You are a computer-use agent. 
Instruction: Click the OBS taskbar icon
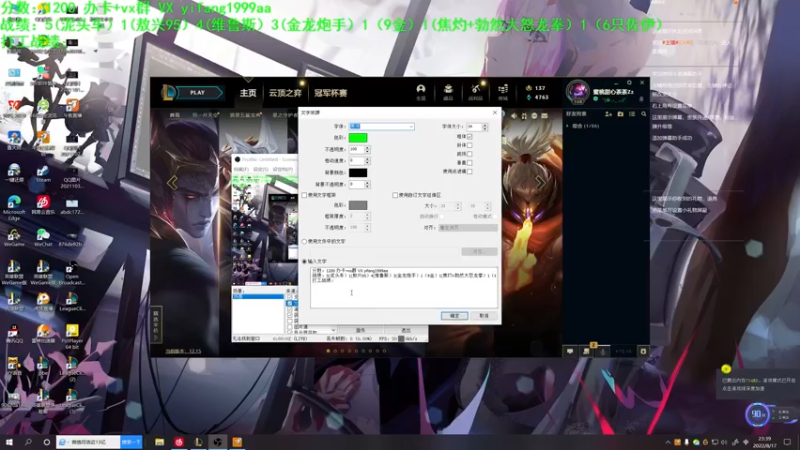[218, 442]
